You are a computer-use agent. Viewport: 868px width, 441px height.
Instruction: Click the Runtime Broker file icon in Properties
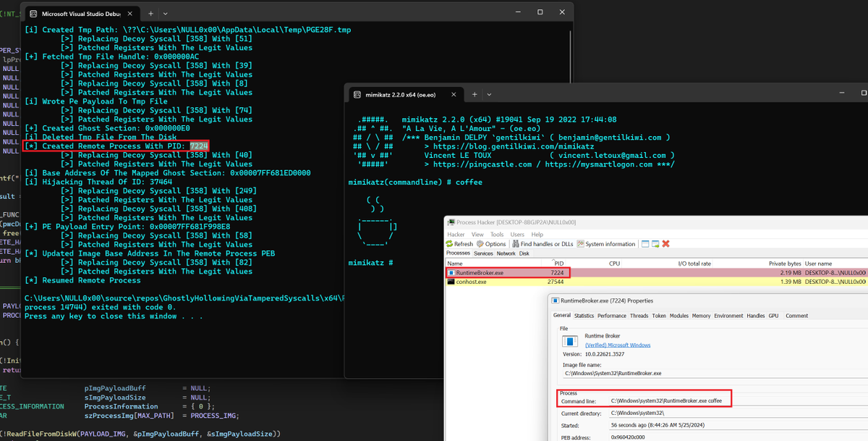(571, 341)
